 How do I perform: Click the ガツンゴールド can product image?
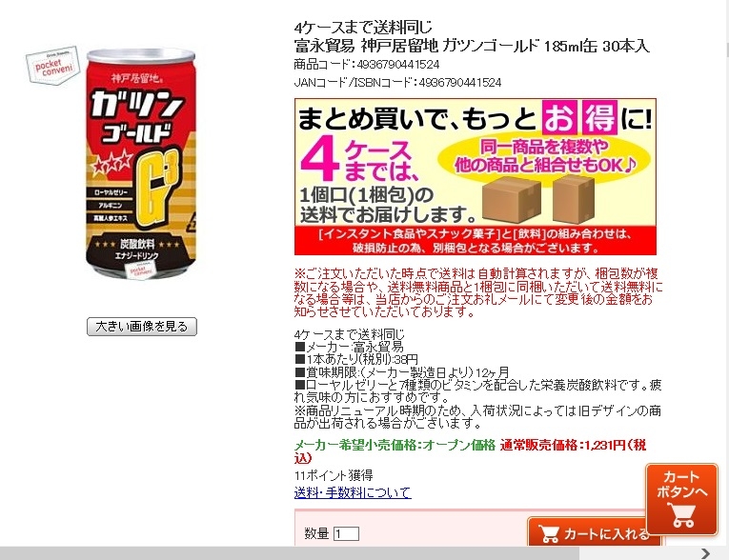click(x=141, y=163)
